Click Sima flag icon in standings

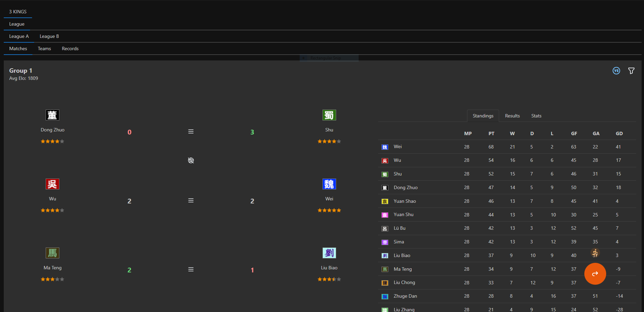[x=385, y=242]
